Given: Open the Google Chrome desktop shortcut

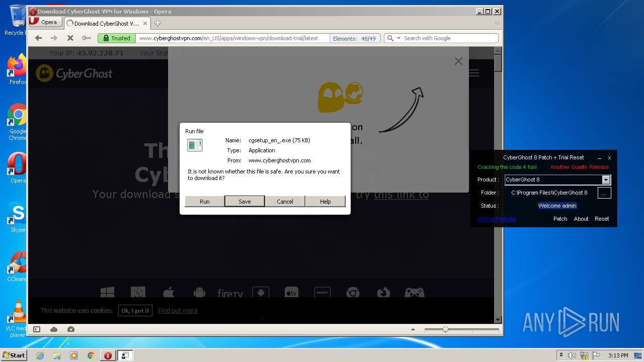Looking at the screenshot, I should tap(18, 122).
